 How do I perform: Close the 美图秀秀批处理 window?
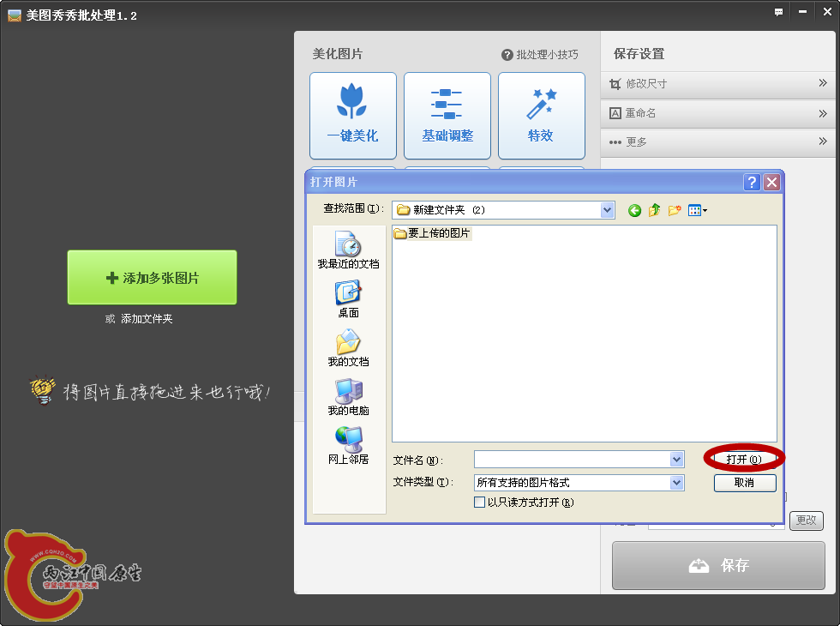coord(827,12)
